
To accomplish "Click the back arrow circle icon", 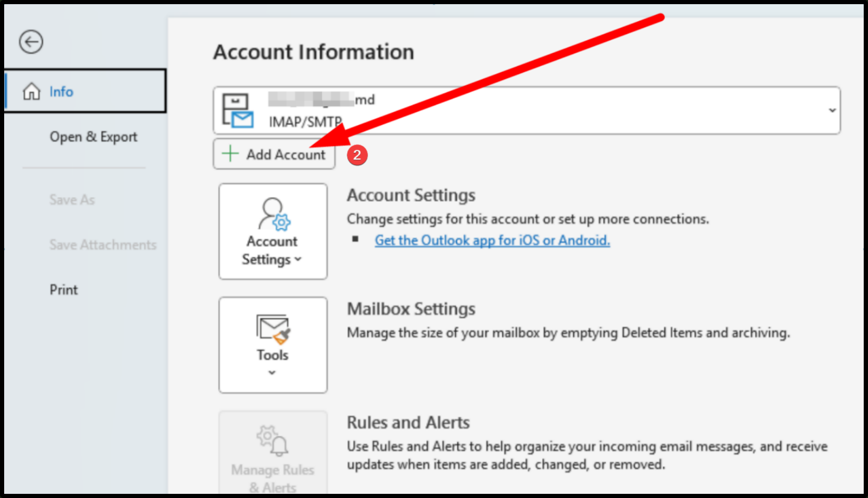I will [x=31, y=42].
